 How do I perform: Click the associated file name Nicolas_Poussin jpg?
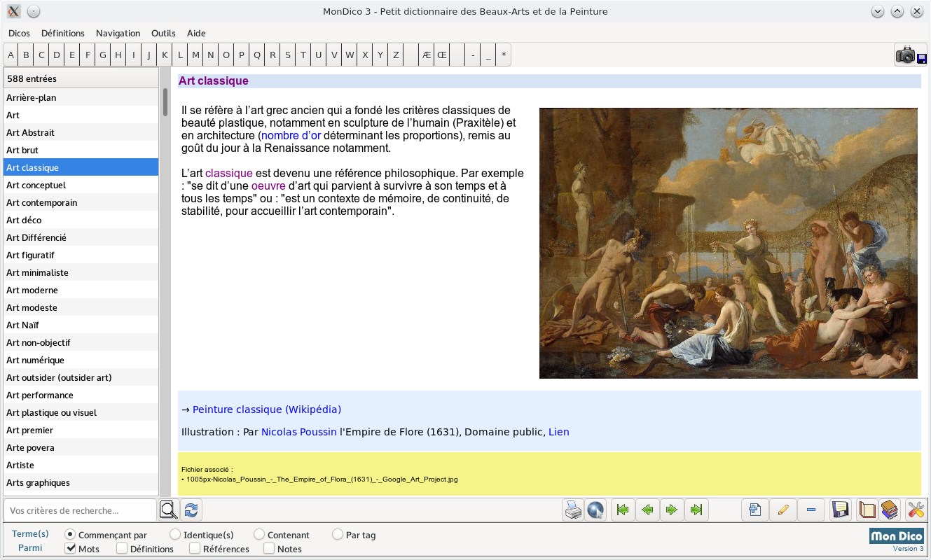(322, 479)
